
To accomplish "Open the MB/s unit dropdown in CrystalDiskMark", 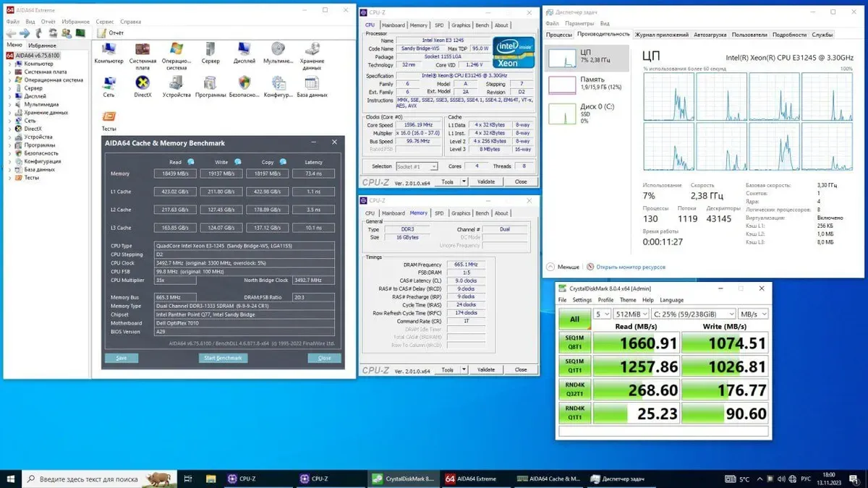I will tap(754, 314).
